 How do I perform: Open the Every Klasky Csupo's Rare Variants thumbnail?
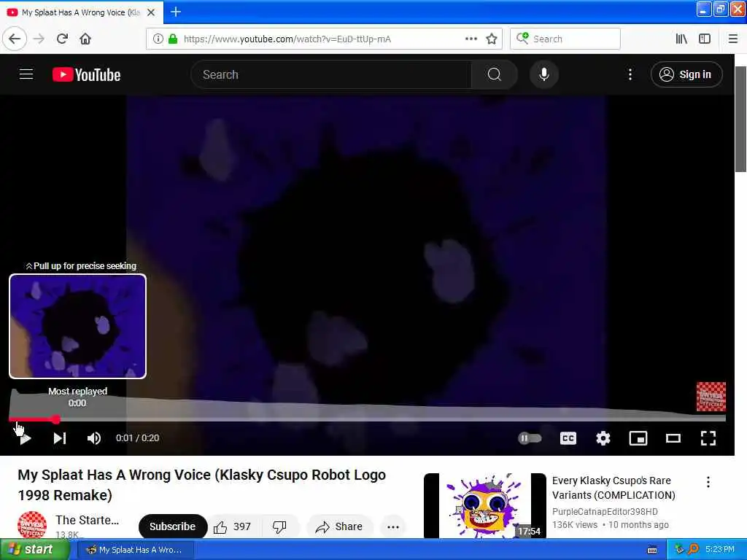click(x=485, y=505)
